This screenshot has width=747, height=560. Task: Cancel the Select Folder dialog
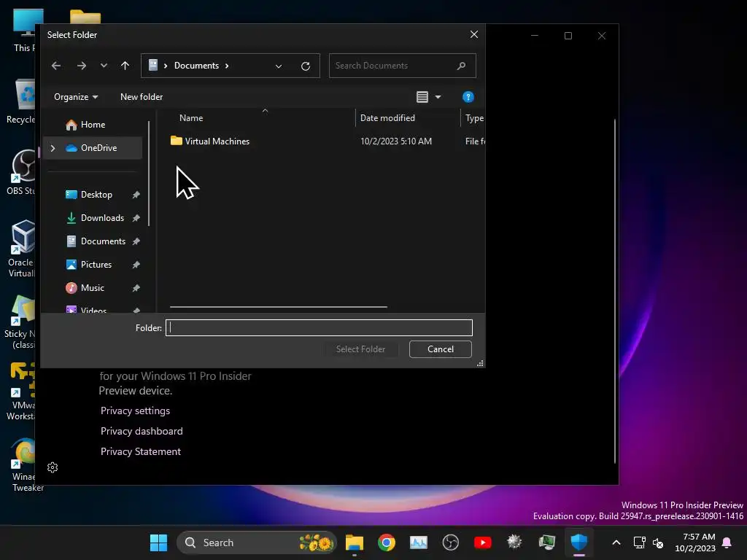tap(440, 349)
